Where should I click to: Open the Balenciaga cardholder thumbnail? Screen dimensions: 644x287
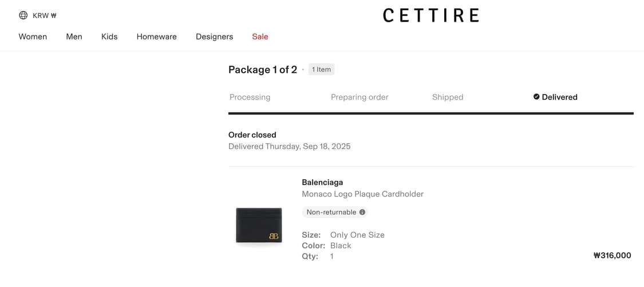point(259,226)
